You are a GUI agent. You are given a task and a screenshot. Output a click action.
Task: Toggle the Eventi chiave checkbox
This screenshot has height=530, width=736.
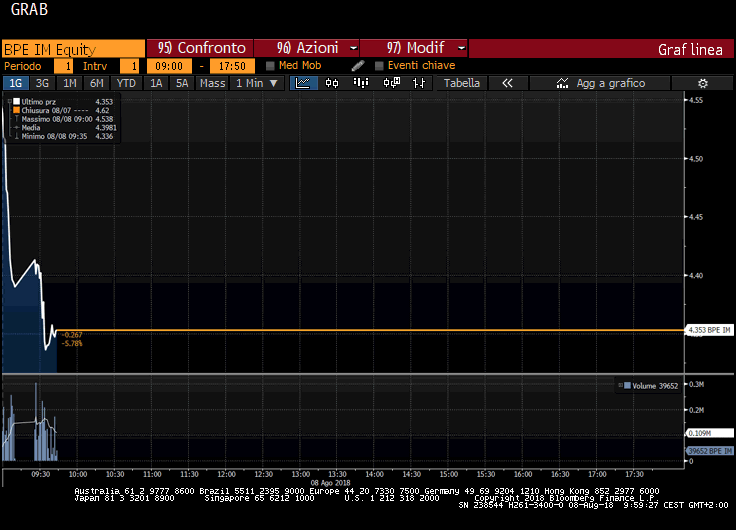(379, 66)
